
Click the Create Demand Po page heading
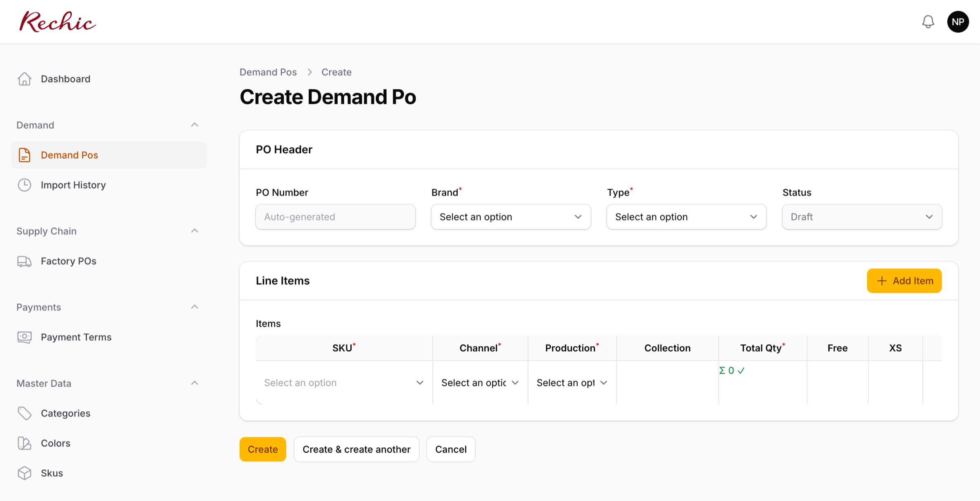coord(327,97)
